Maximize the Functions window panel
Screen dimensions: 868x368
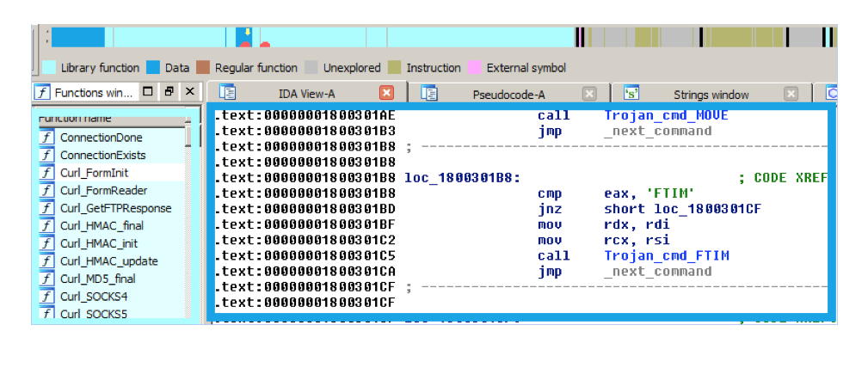point(148,91)
